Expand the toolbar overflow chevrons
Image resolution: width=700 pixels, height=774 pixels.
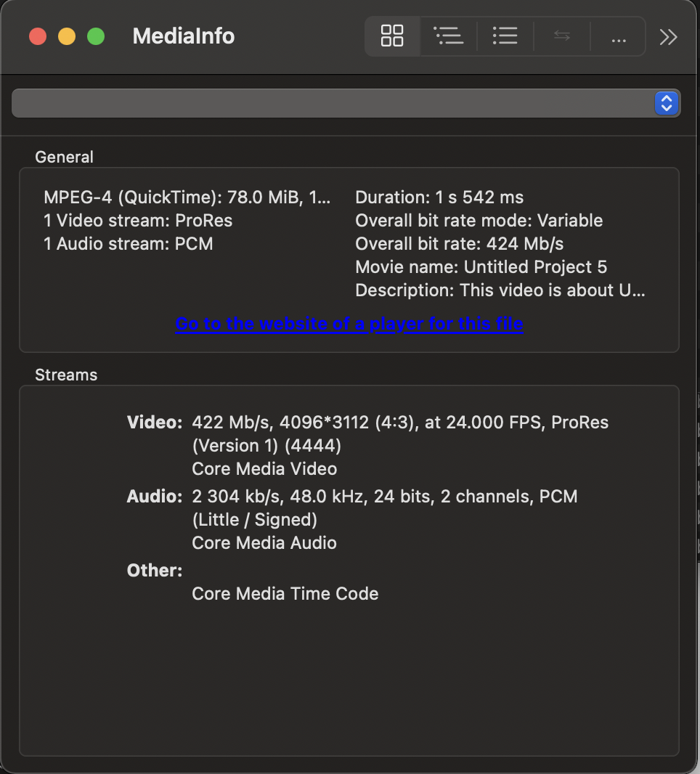(668, 37)
